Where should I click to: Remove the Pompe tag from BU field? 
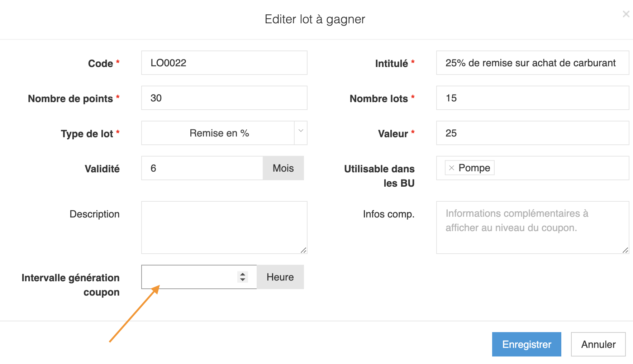452,168
